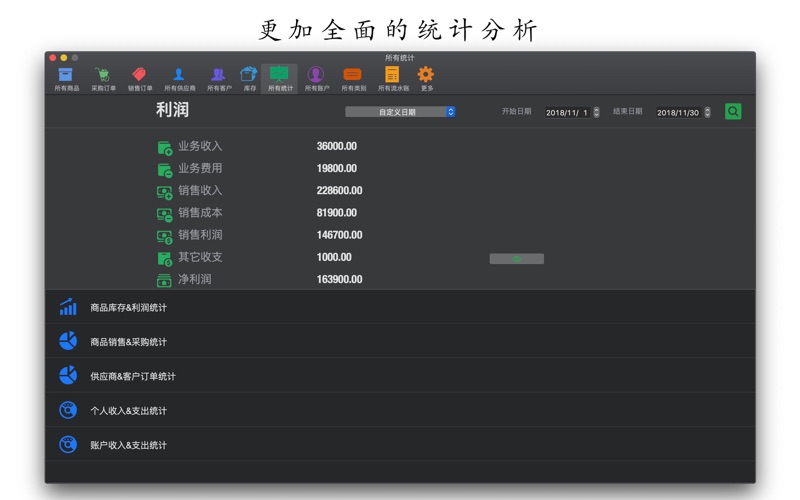This screenshot has height=500, width=800.
Task: Open 所有类别 categories icon
Action: click(x=352, y=77)
